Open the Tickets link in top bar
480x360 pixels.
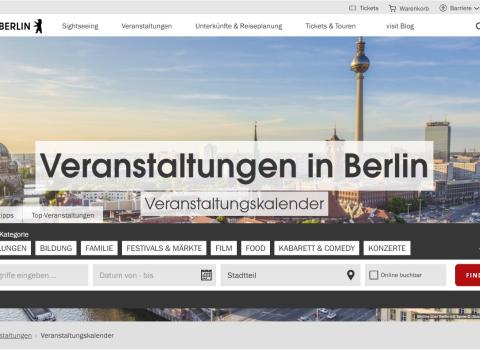coord(364,8)
